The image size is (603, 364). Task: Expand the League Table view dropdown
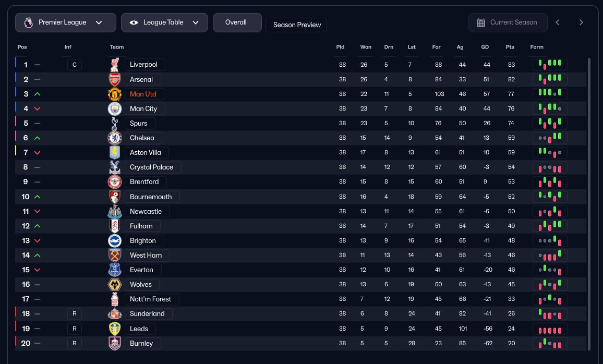pos(165,22)
